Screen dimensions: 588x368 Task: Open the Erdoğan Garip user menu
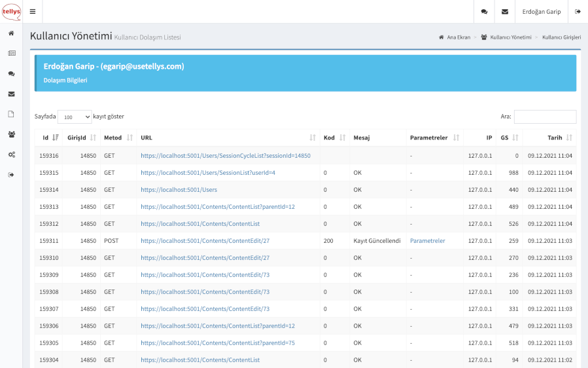click(542, 11)
